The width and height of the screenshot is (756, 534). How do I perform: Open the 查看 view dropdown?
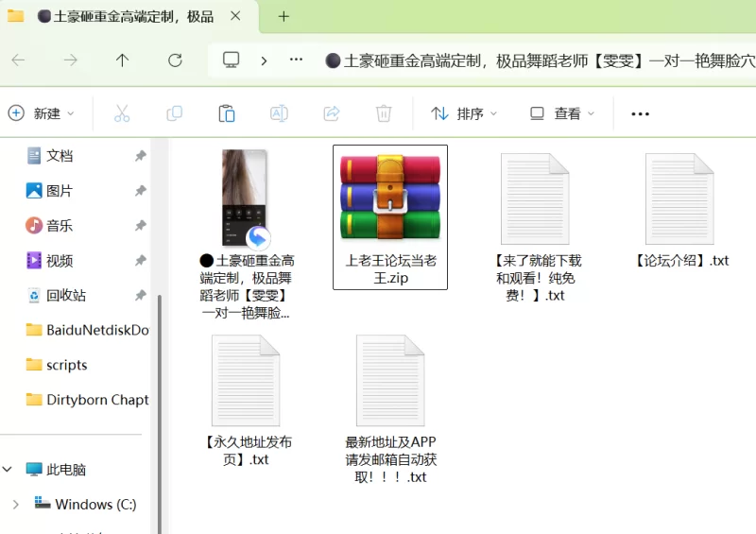562,113
